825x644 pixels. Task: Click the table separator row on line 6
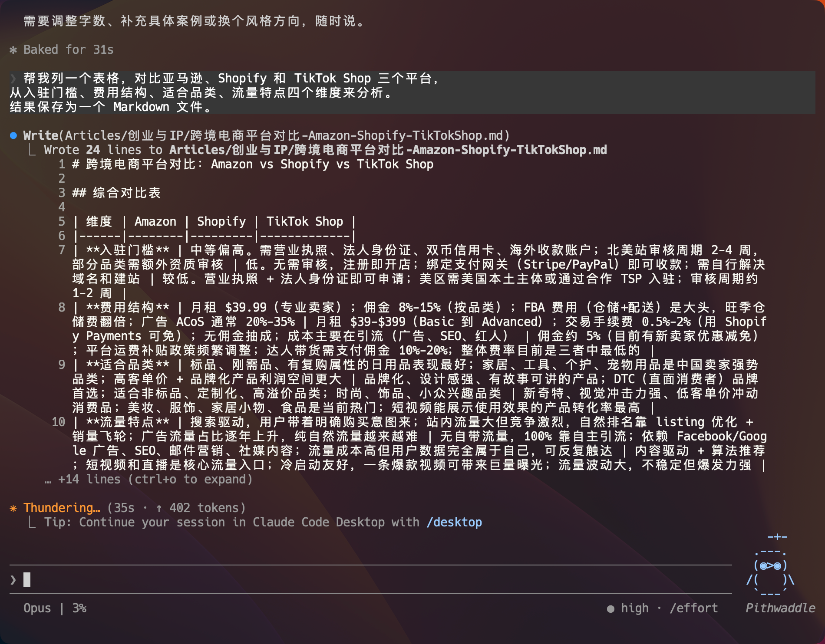[x=214, y=236]
